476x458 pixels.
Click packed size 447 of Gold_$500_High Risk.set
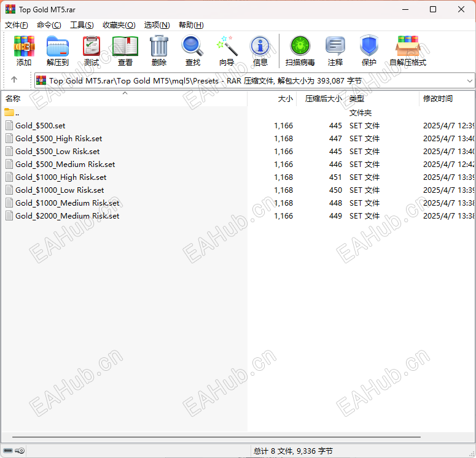335,138
